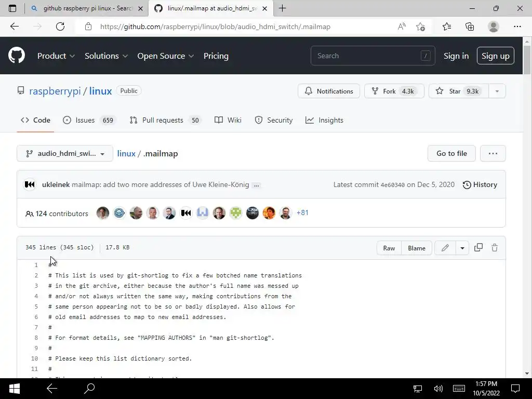Click the browser profile avatar icon
Screen dimensions: 532x399
pos(494,26)
